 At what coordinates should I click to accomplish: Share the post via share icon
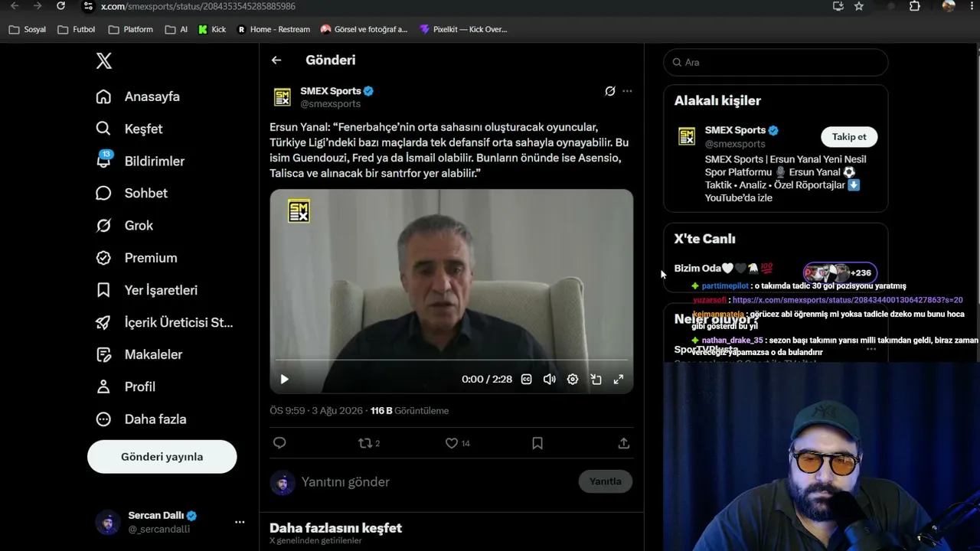[x=624, y=443]
